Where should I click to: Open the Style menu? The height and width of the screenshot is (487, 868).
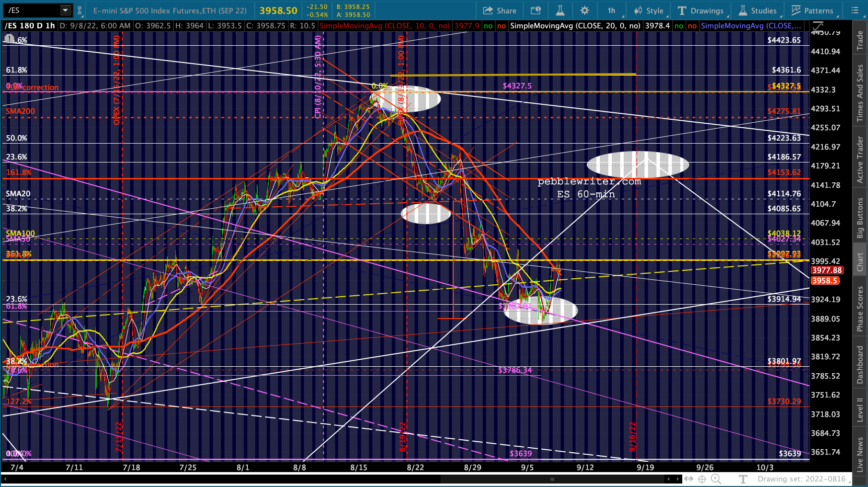point(649,10)
